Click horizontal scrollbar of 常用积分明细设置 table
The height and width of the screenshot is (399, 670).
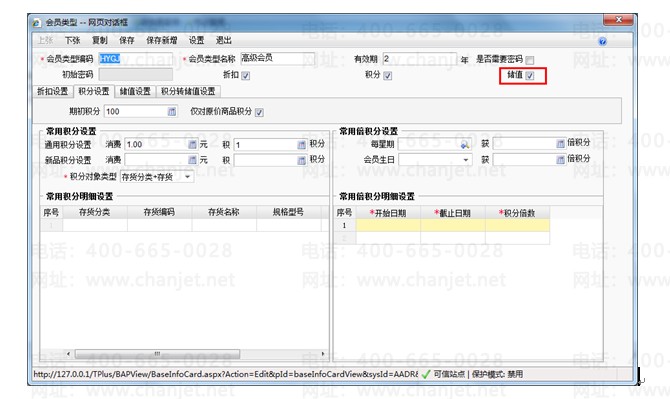[158, 354]
